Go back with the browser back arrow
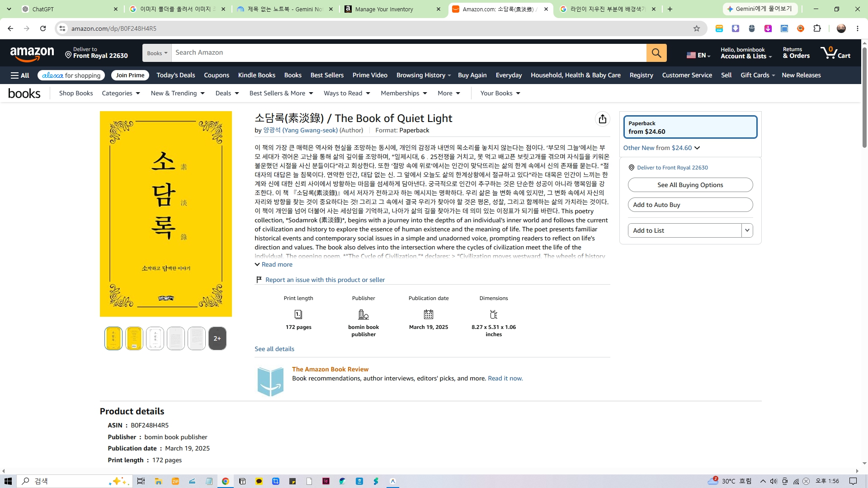The width and height of the screenshot is (868, 488). [10, 28]
